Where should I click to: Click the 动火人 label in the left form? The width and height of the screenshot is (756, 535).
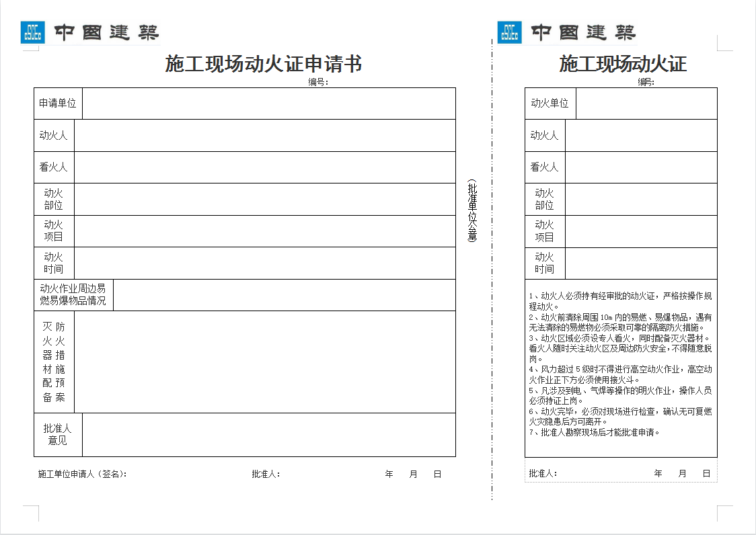54,136
